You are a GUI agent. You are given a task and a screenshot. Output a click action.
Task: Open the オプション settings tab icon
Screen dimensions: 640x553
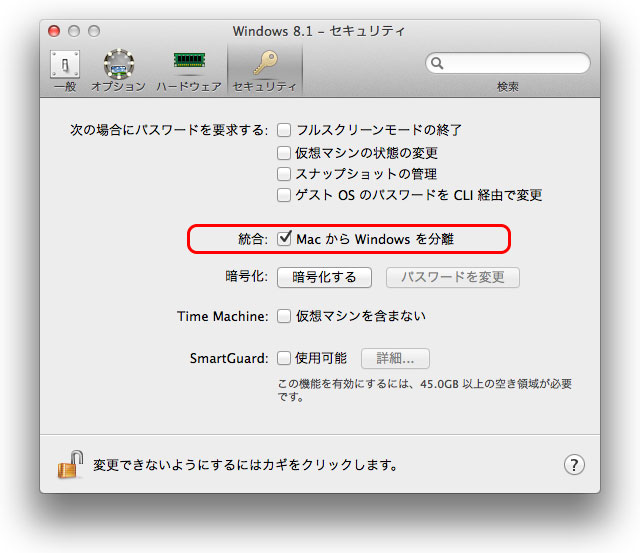[118, 70]
